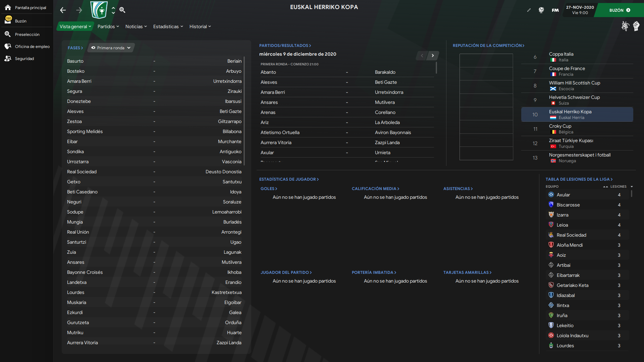
Task: Click Real Sociedad in the first round list
Action: click(x=82, y=172)
